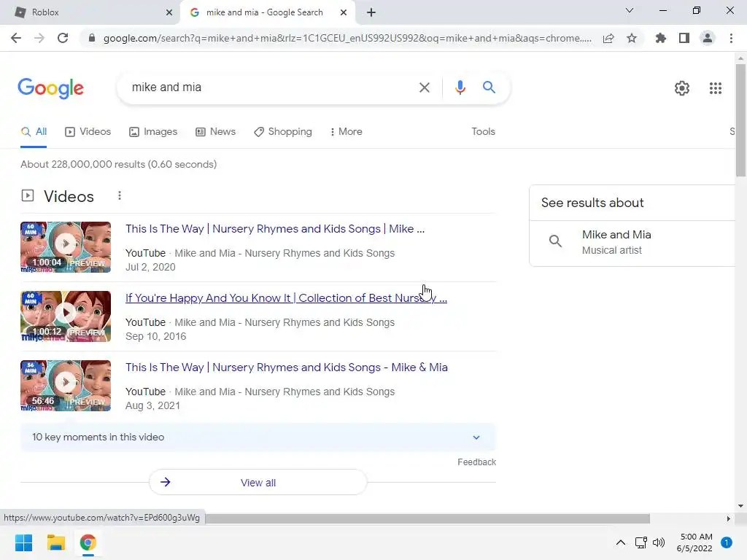
Task: Switch to News results tab
Action: coord(215,132)
